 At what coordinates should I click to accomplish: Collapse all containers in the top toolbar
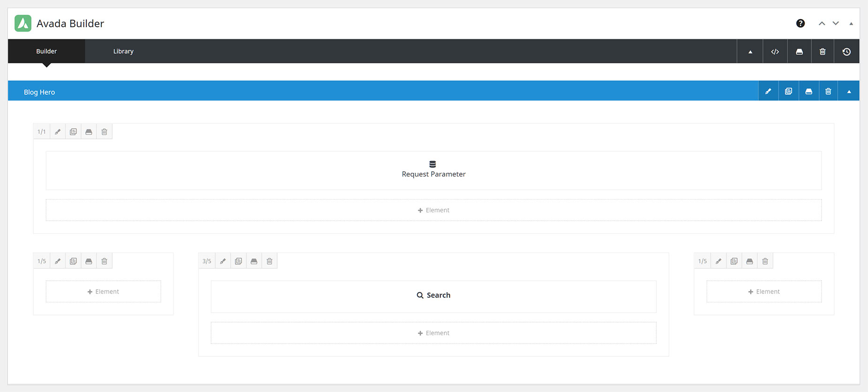click(x=750, y=52)
